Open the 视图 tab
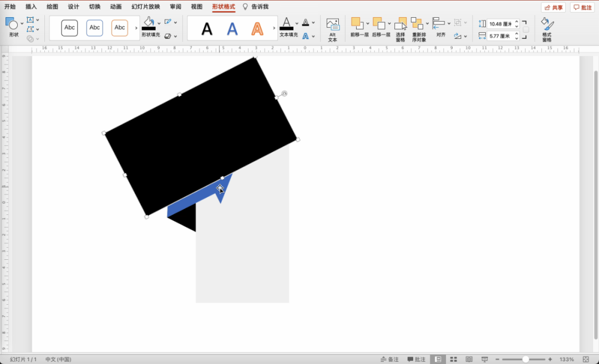Viewport: 599px width, 364px height. click(197, 7)
